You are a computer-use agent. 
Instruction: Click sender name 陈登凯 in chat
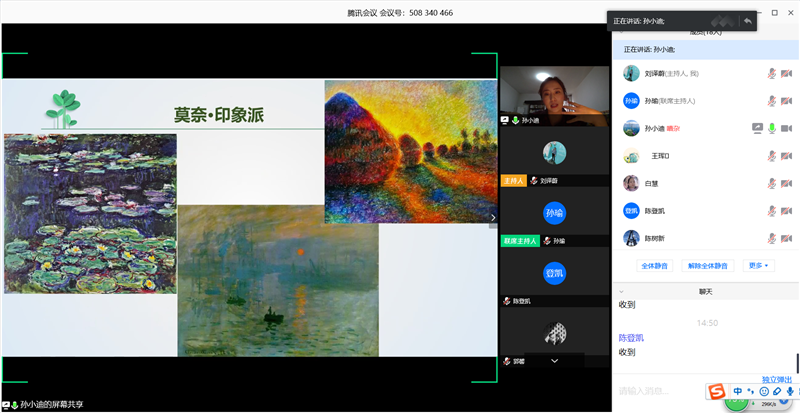coord(631,338)
